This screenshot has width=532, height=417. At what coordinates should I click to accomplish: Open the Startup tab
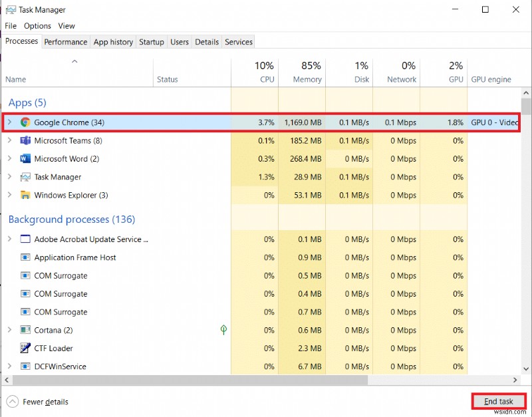coord(151,41)
